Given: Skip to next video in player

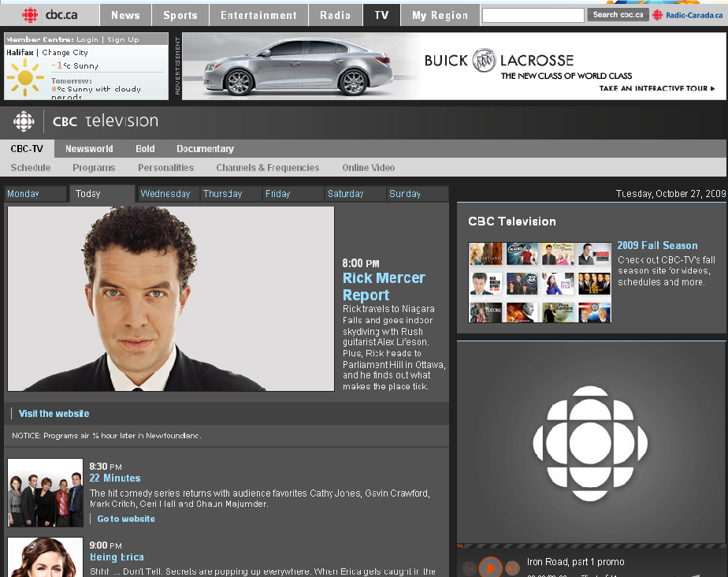Looking at the screenshot, I should coord(512,568).
